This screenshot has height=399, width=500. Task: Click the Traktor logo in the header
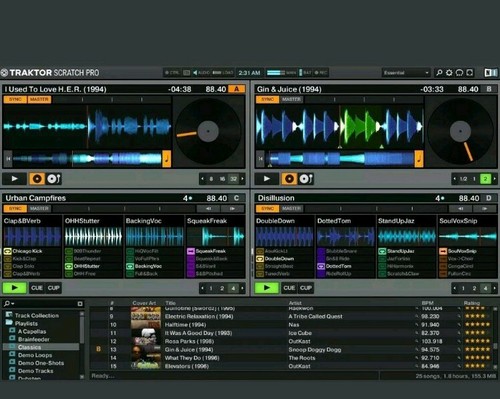point(4,73)
